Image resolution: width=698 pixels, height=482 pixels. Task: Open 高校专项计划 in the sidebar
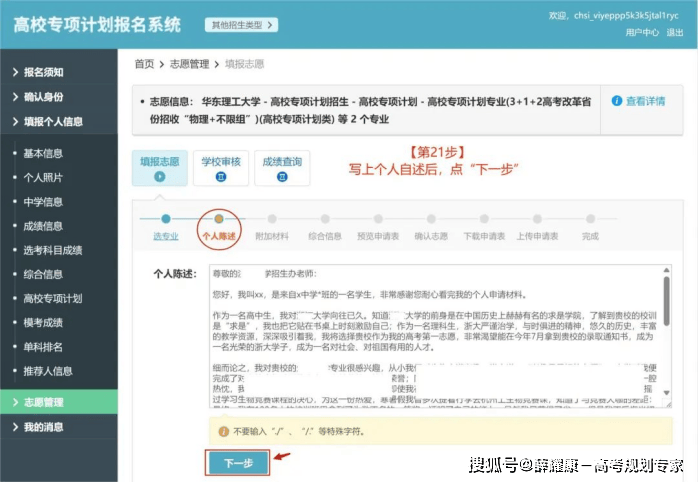coord(53,298)
